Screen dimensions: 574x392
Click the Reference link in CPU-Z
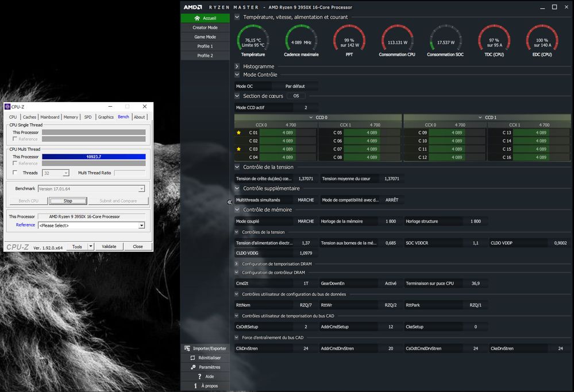[x=25, y=225]
